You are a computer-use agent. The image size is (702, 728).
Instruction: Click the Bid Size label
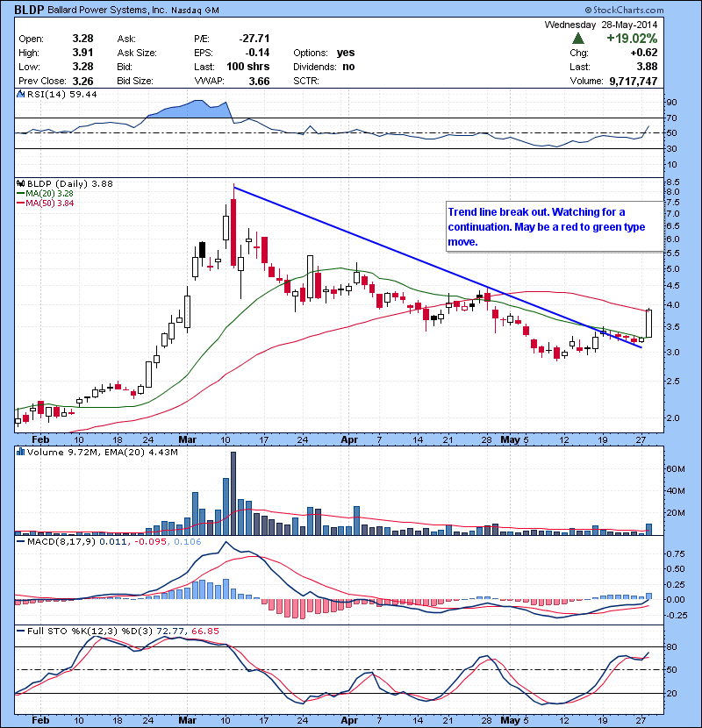pyautogui.click(x=135, y=81)
